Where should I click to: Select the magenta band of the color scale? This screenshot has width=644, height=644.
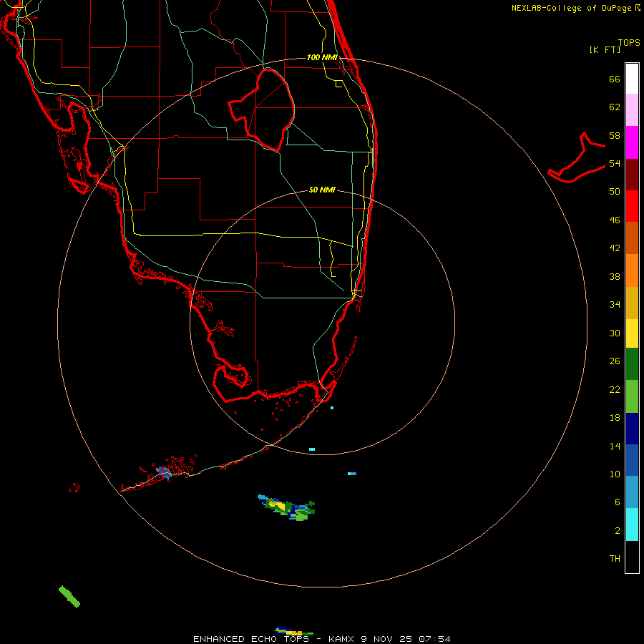coord(632,142)
